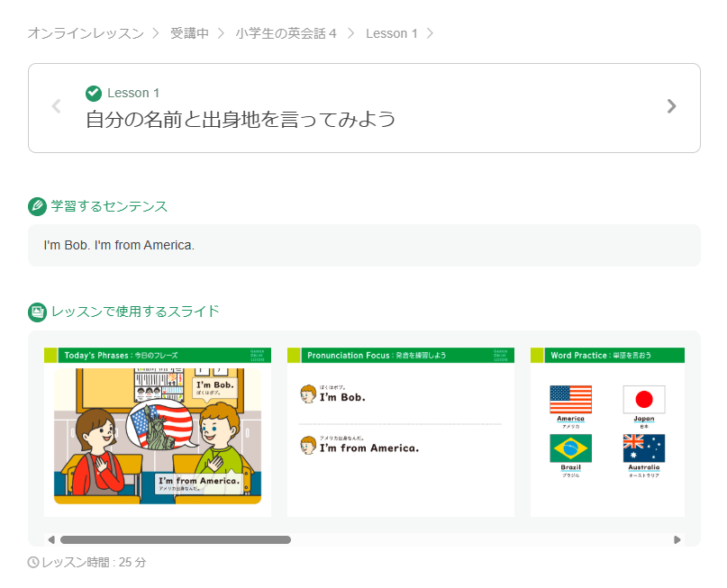Image resolution: width=727 pixels, height=588 pixels.
Task: Click the Australia flag on Word Practice slide
Action: 643,448
